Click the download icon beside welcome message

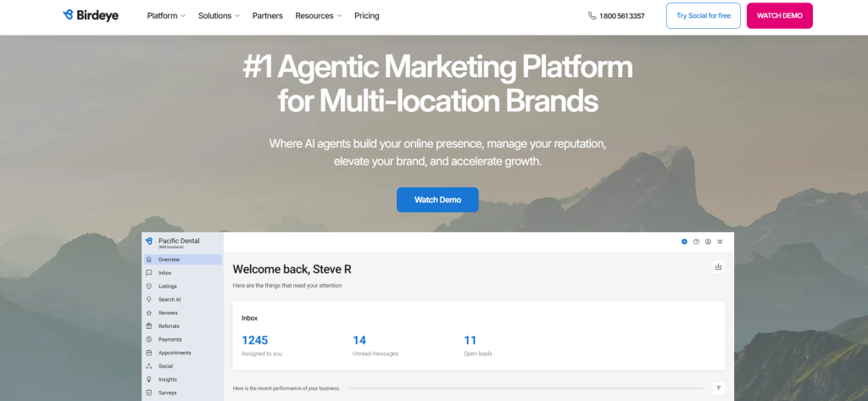[718, 267]
